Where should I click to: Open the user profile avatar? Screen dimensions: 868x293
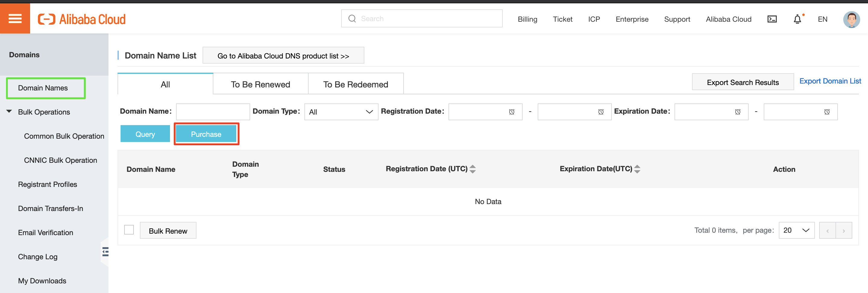coord(851,19)
